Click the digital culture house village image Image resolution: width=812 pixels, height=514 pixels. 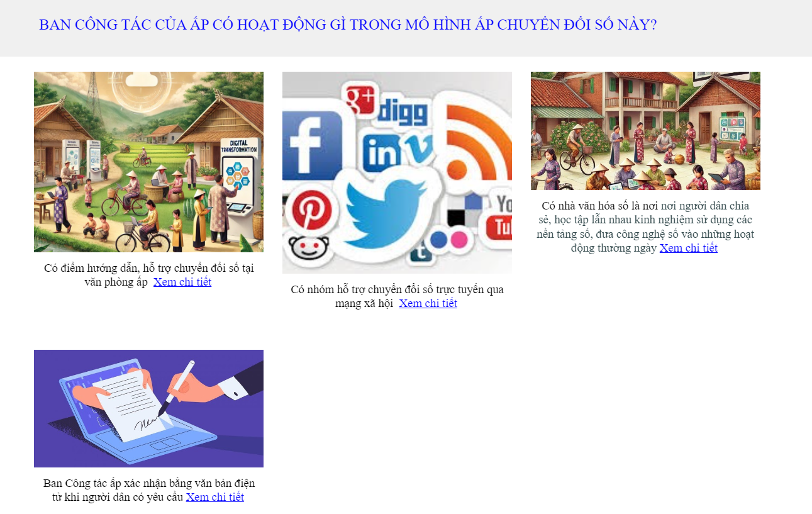[645, 131]
